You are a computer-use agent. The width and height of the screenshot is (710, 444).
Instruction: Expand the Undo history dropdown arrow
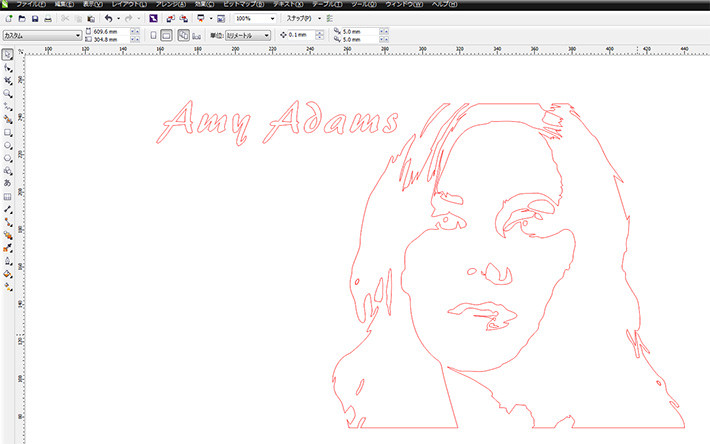[x=119, y=19]
